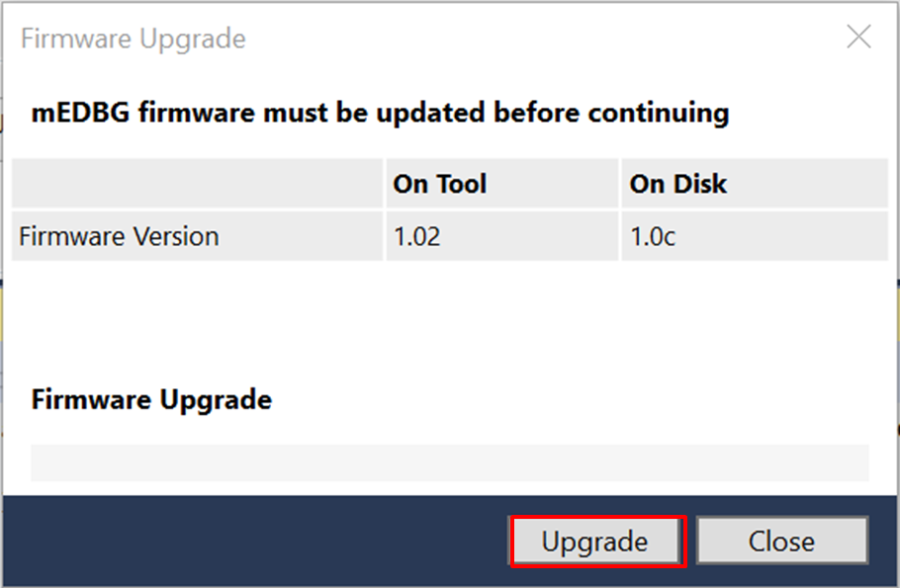Select the On Tool column header

tap(439, 184)
